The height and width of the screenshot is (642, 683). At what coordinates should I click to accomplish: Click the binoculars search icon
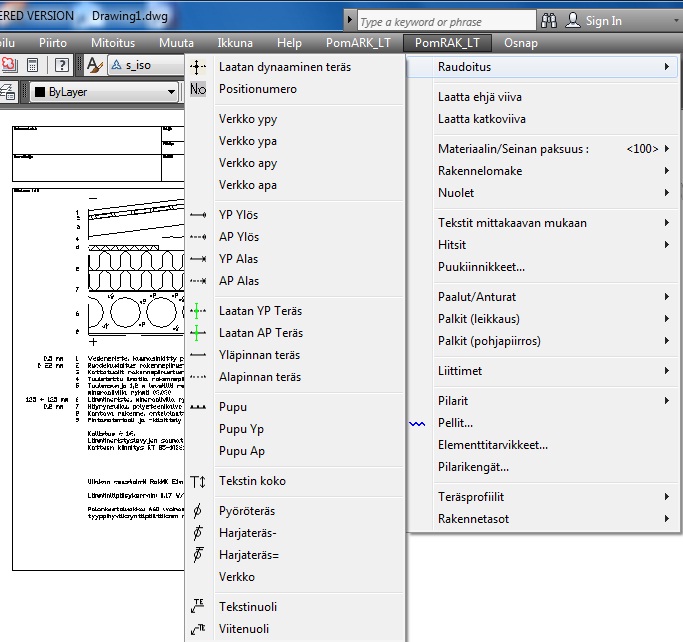click(x=548, y=20)
